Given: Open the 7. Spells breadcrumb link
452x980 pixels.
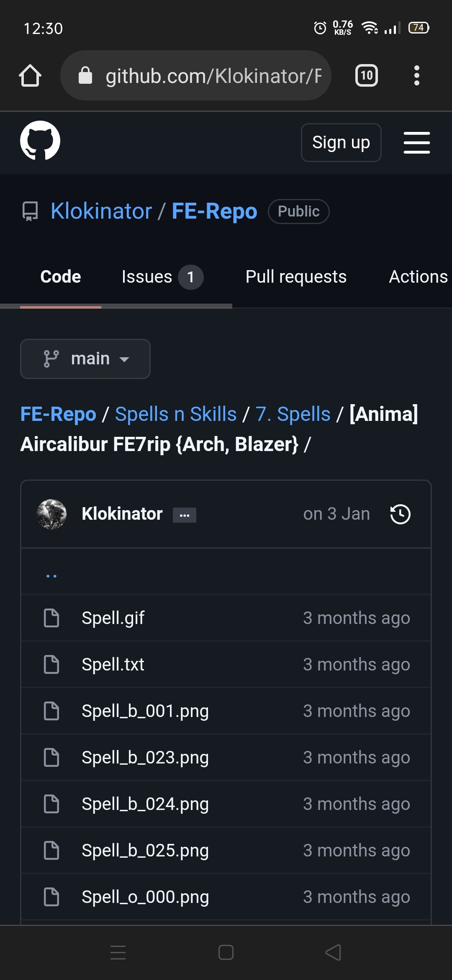Looking at the screenshot, I should [293, 414].
